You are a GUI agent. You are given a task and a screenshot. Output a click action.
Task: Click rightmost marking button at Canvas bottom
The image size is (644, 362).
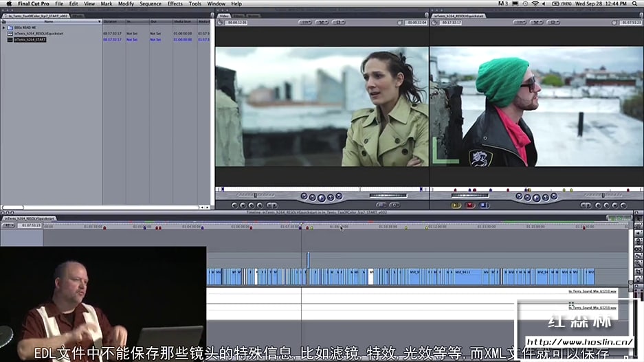pos(623,205)
